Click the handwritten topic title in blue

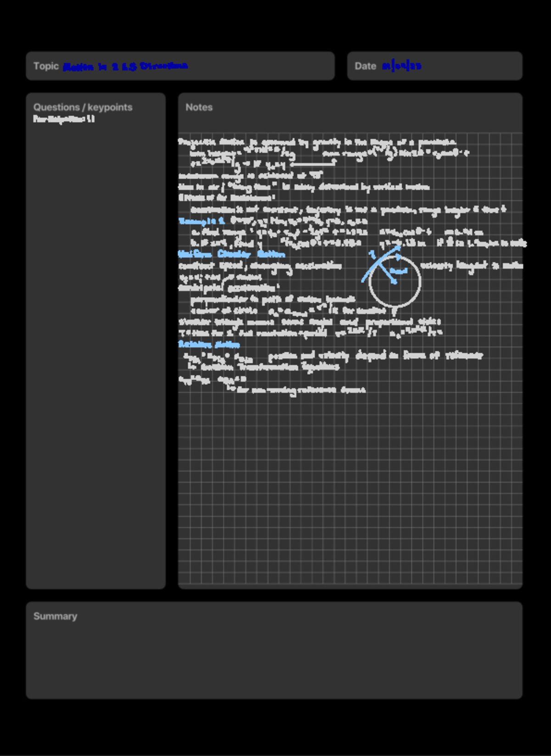point(125,67)
